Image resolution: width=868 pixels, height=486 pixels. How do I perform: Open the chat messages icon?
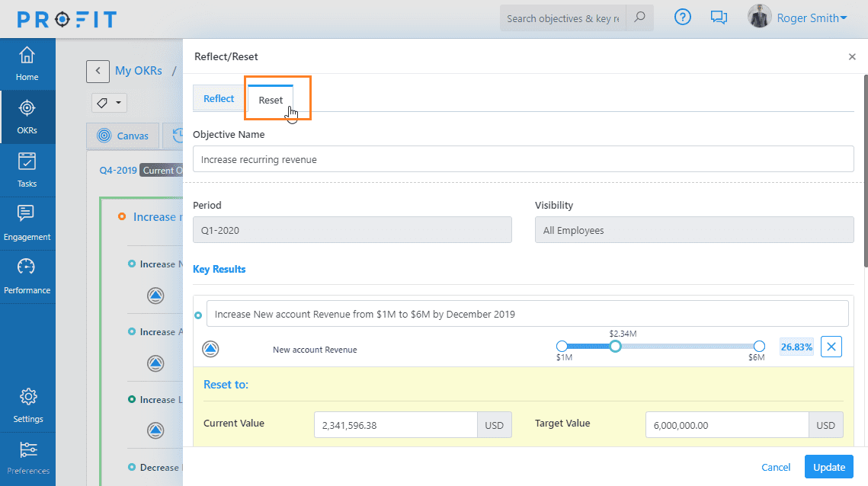tap(719, 18)
